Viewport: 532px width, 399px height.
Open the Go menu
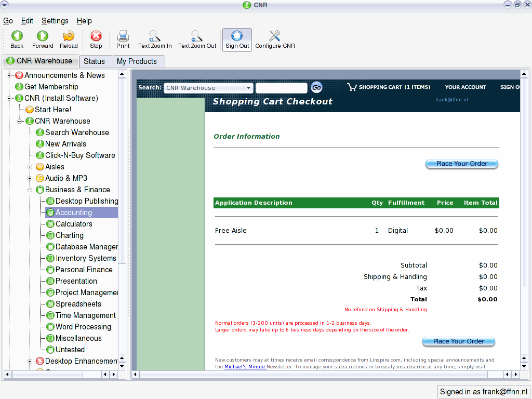(8, 21)
